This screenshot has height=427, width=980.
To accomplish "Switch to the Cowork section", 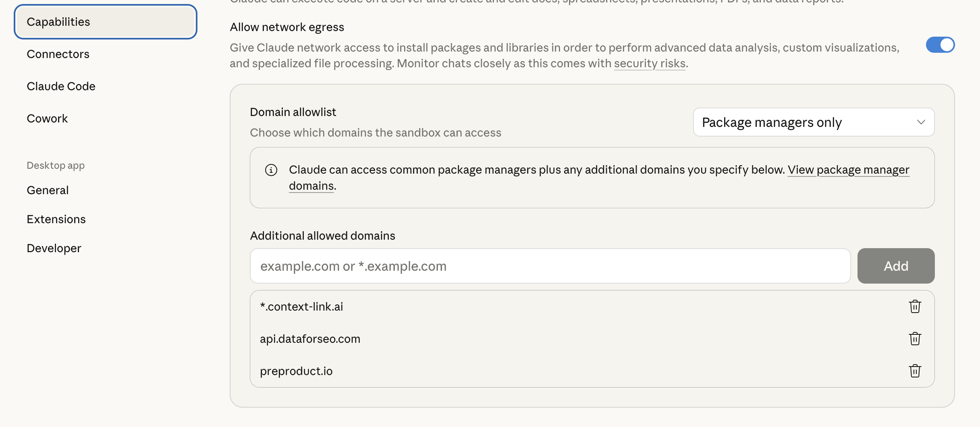I will pyautogui.click(x=47, y=118).
